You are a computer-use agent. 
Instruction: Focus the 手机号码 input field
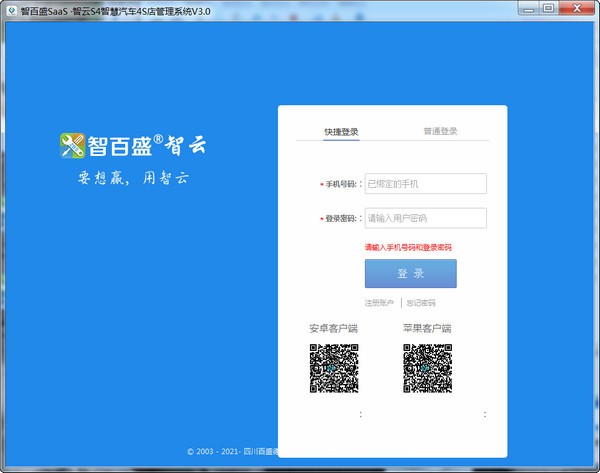tap(425, 184)
